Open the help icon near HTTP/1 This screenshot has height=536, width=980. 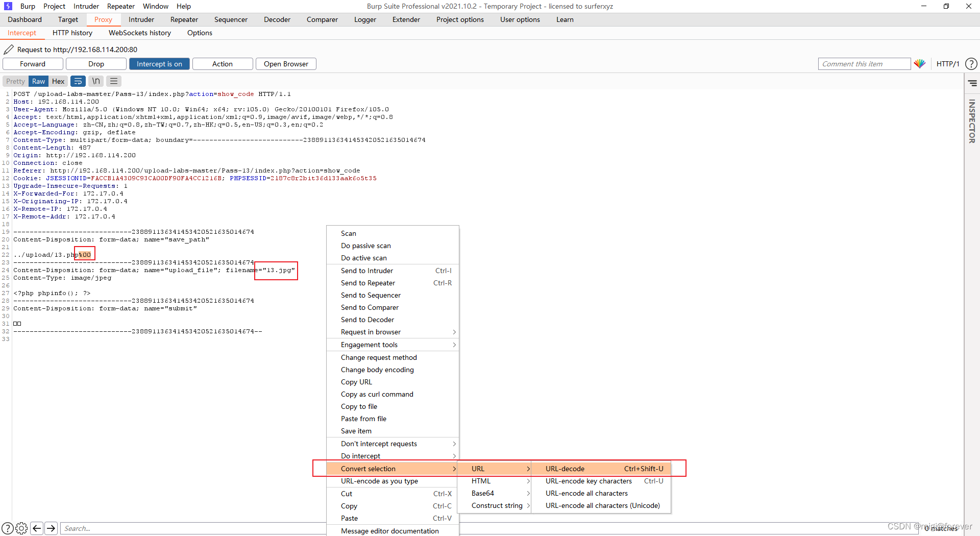pos(971,64)
